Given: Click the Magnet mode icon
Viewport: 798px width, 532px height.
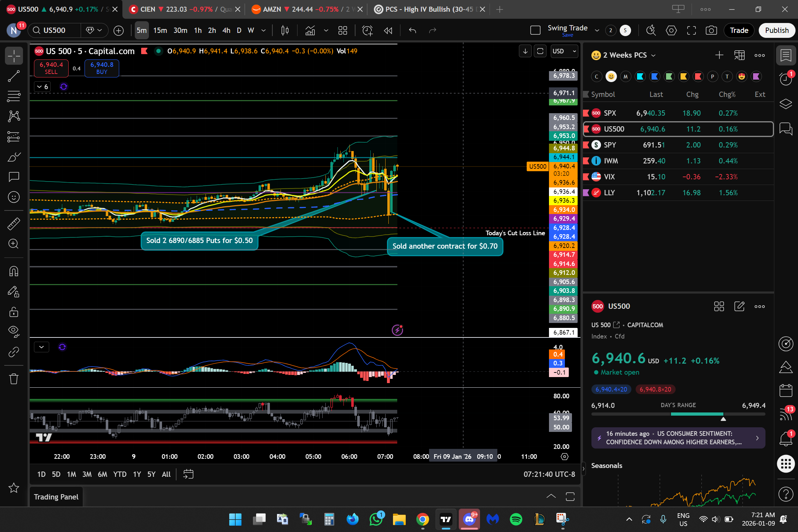Looking at the screenshot, I should [x=14, y=271].
